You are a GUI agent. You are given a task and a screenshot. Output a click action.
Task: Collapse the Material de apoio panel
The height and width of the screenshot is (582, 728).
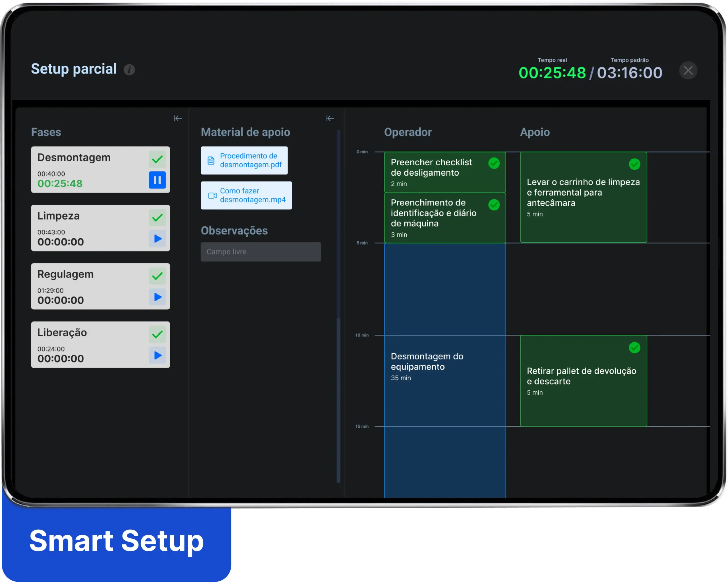[x=330, y=118]
